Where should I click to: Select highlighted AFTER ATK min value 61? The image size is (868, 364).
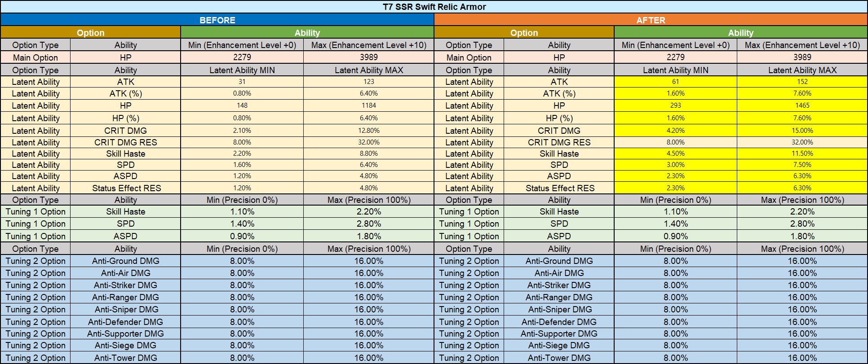point(676,82)
